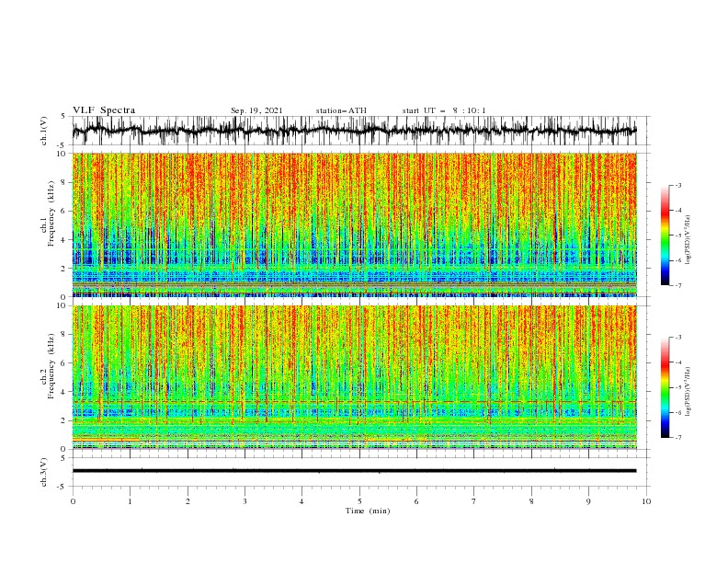Image resolution: width=728 pixels, height=563 pixels.
Task: Click the time axis tick '10'
Action: pyautogui.click(x=646, y=501)
